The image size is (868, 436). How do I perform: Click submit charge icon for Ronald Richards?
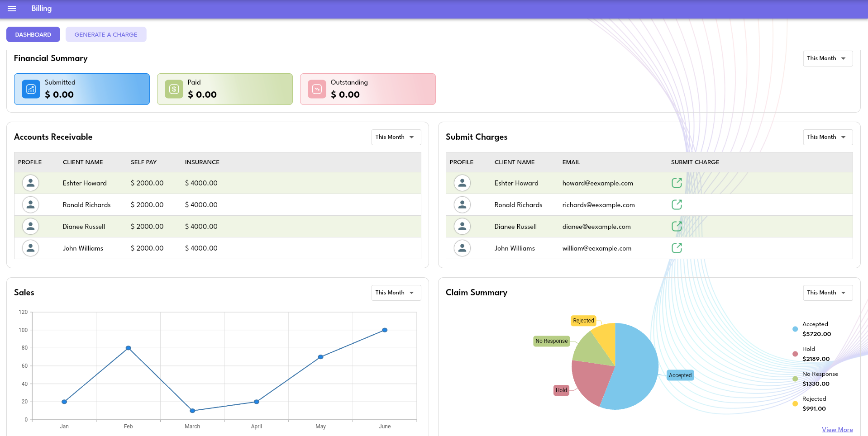(x=677, y=204)
